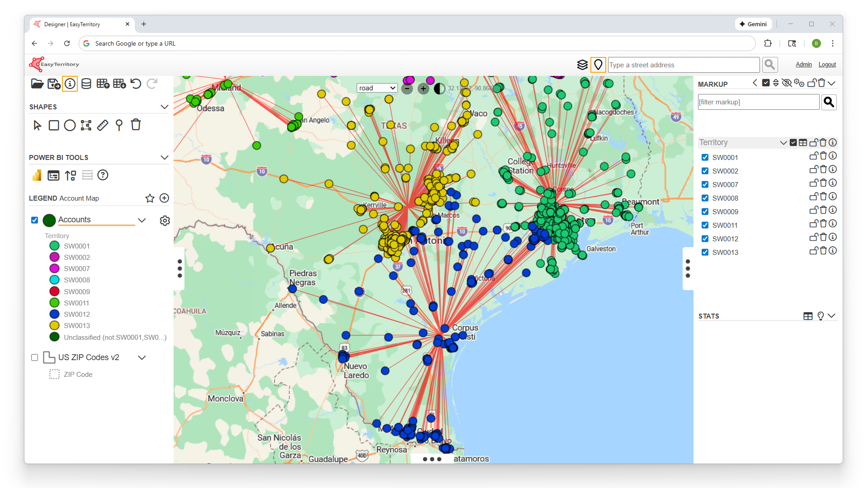868x488 pixels.
Task: Click the filter markup input field
Action: click(x=758, y=102)
